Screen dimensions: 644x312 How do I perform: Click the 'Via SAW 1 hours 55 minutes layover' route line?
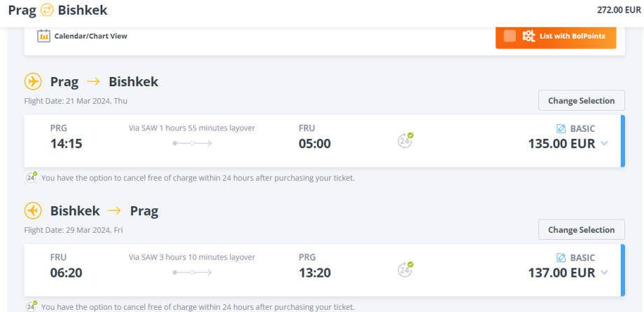(x=192, y=144)
